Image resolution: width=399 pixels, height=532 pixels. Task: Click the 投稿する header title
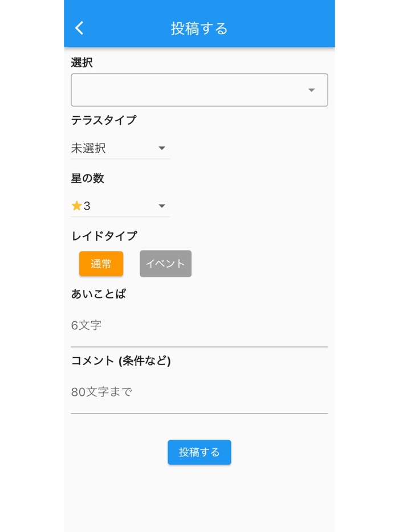click(x=199, y=28)
